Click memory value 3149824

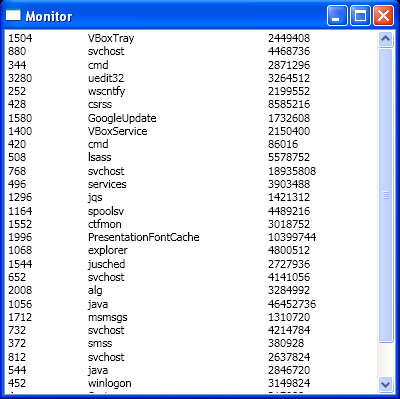[x=289, y=383]
